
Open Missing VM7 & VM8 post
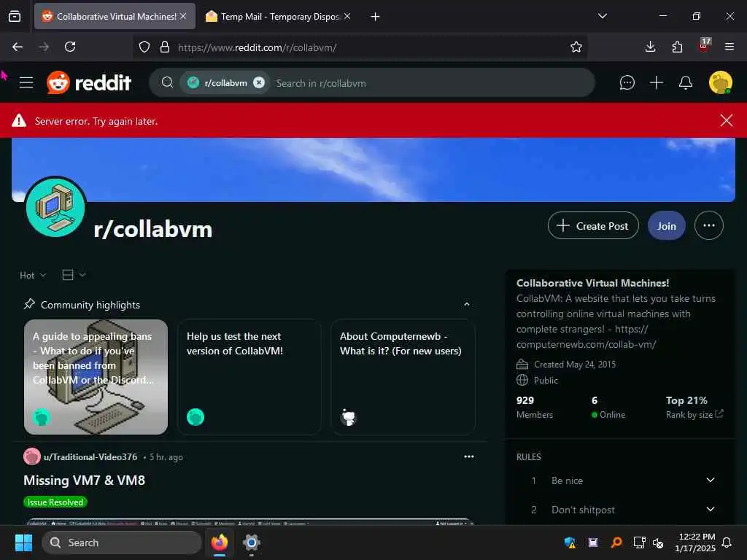click(x=85, y=480)
